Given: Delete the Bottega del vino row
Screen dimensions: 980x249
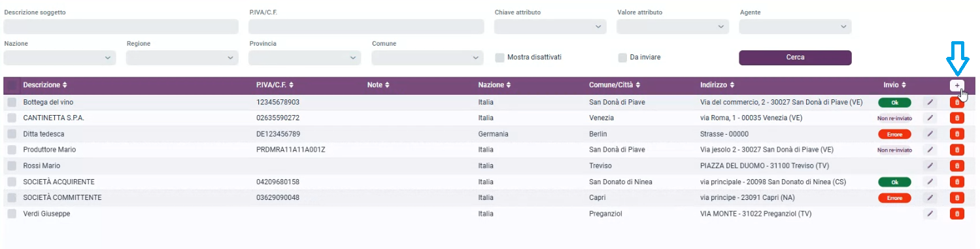Looking at the screenshot, I should 957,102.
